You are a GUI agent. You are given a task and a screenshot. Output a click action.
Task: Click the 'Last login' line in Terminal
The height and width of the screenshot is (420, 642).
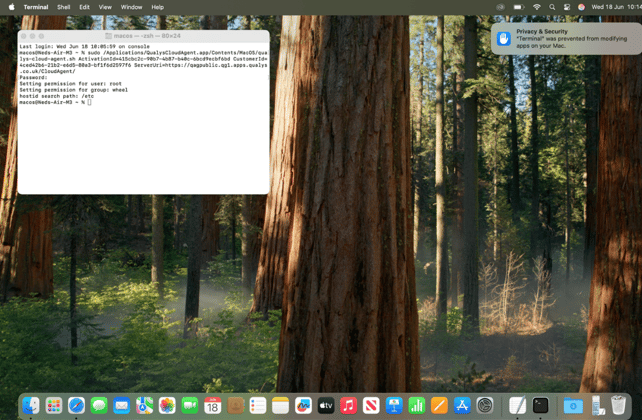84,47
